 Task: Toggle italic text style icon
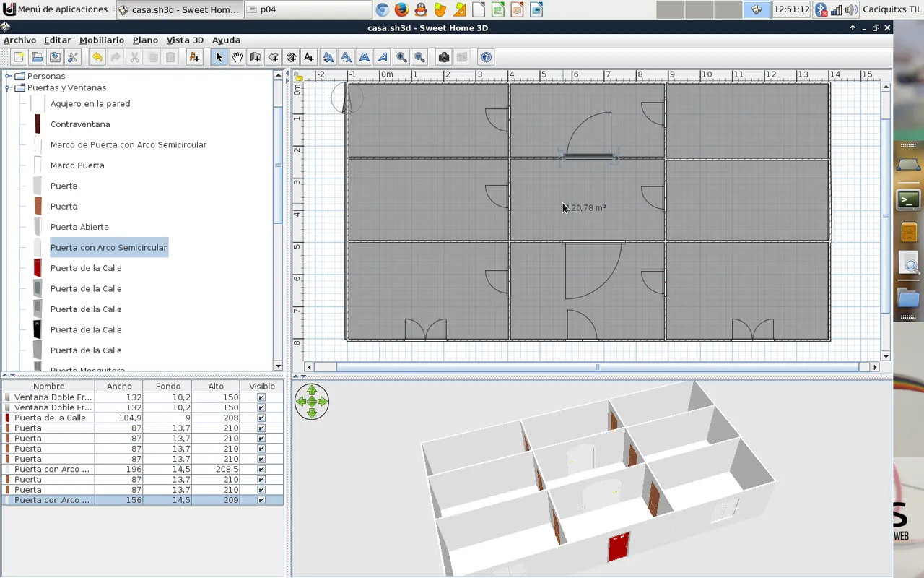coord(383,57)
